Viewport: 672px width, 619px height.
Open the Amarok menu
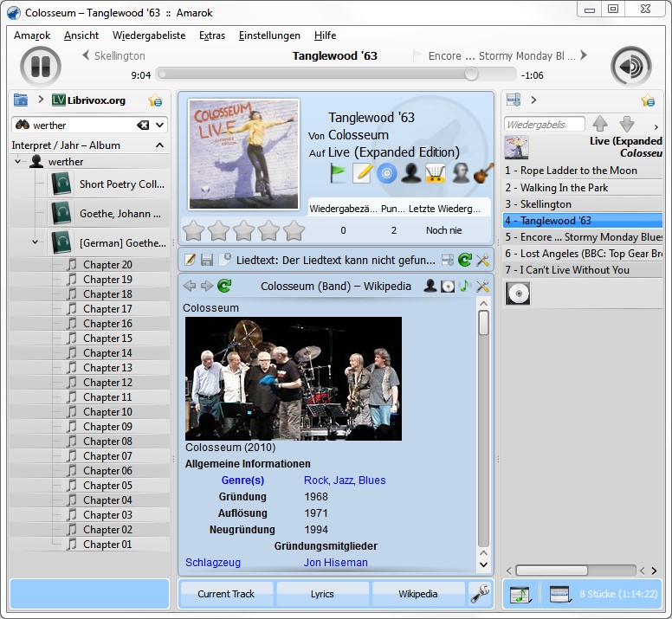[x=32, y=35]
